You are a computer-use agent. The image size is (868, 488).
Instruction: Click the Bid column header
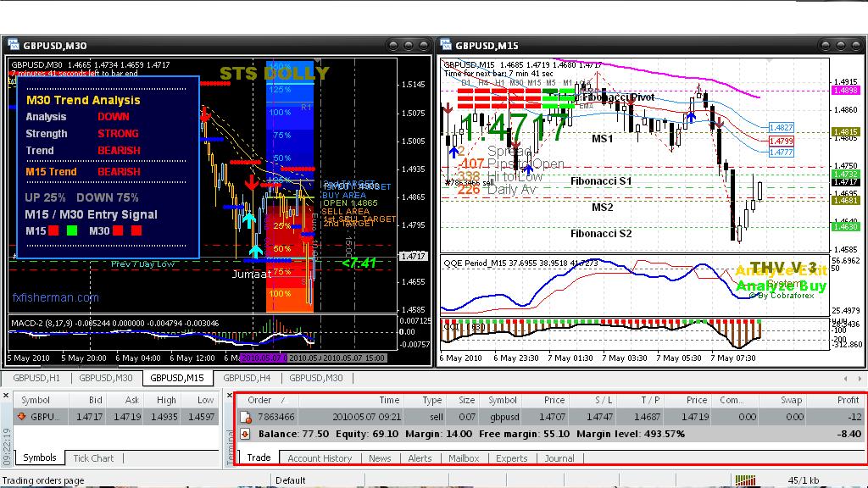tap(87, 400)
